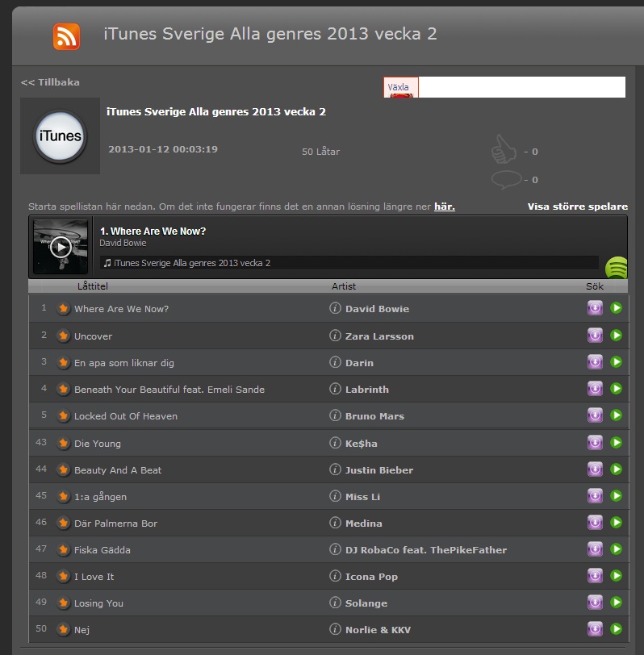
Task: Play Where Are We Now in the embedded player
Action: tap(61, 247)
